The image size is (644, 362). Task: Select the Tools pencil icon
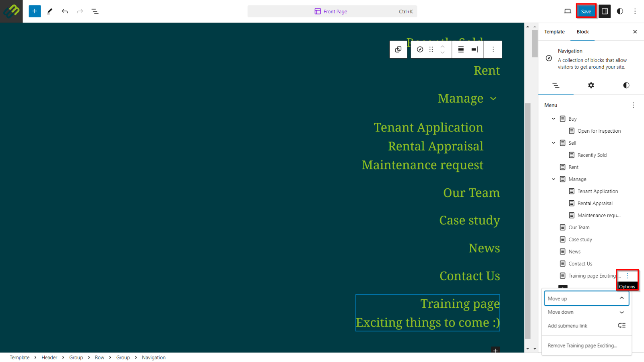[50, 11]
